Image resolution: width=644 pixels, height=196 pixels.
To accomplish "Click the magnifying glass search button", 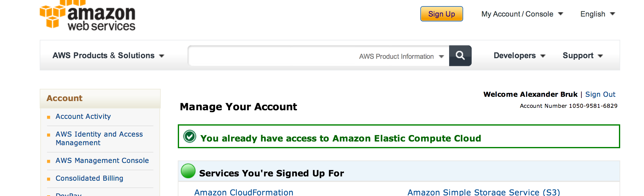I will pos(460,56).
